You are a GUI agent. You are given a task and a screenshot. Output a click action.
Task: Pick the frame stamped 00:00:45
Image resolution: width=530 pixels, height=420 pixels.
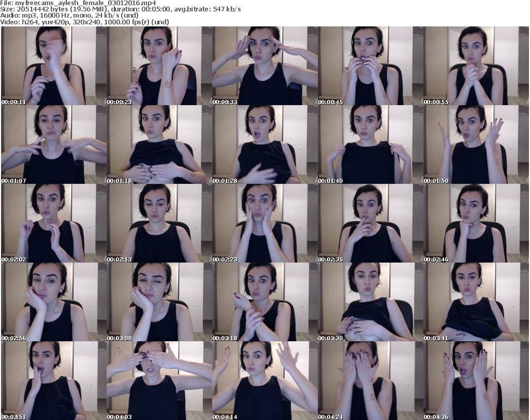pyautogui.click(x=371, y=66)
